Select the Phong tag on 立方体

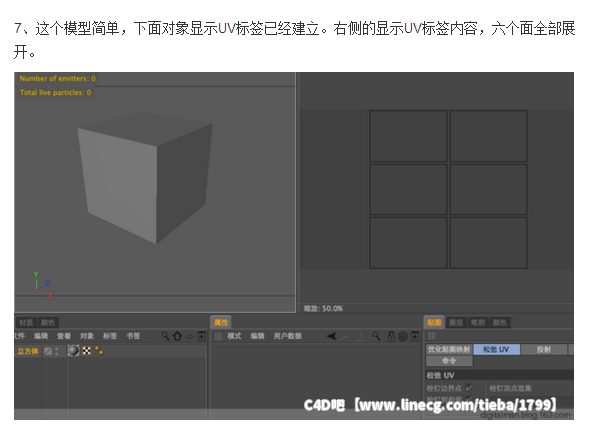(x=73, y=351)
